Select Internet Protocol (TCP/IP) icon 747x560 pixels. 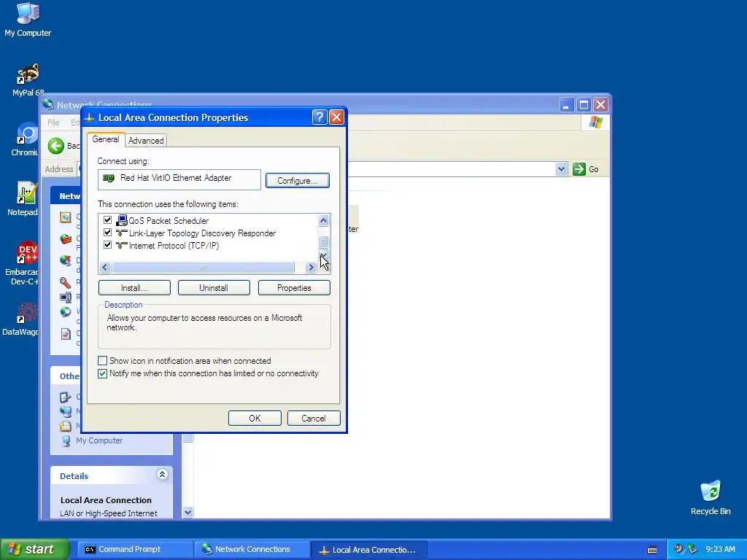[x=122, y=245]
